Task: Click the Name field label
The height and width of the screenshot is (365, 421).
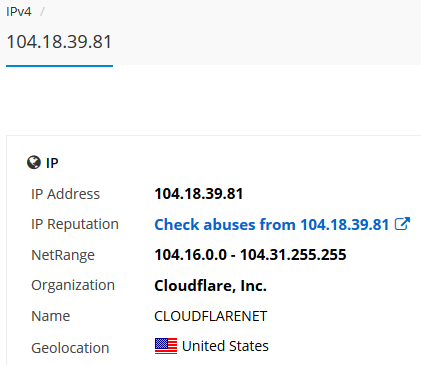Action: (x=51, y=316)
